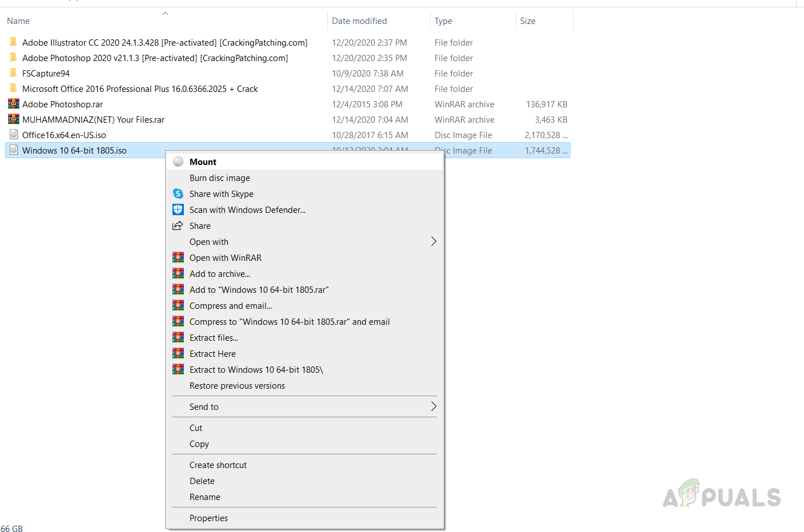Click the FSCapture94 folder icon
Screen dimensions: 804x532
pyautogui.click(x=13, y=73)
